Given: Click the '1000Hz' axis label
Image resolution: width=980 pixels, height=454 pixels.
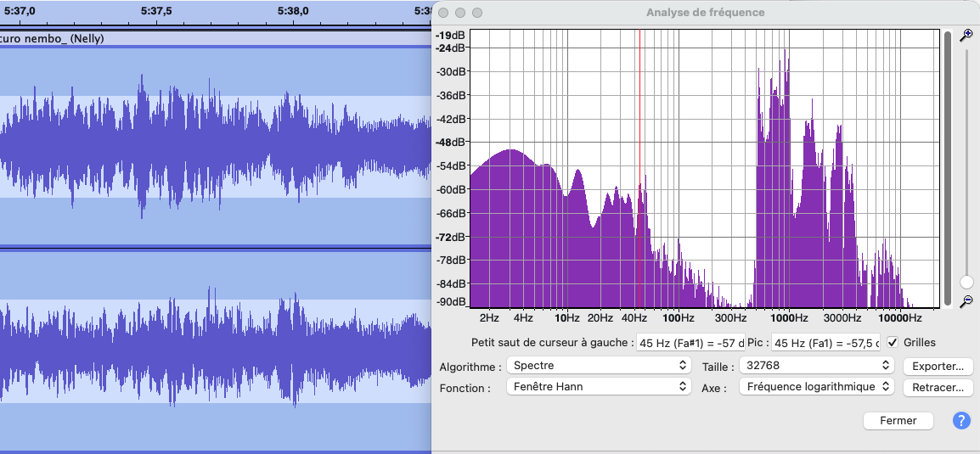Looking at the screenshot, I should point(789,318).
